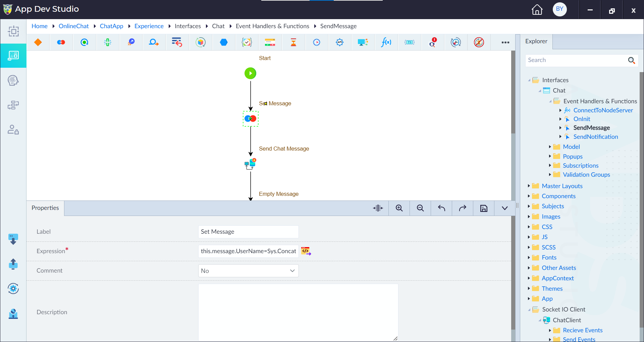Select the Set Message node

tap(251, 119)
